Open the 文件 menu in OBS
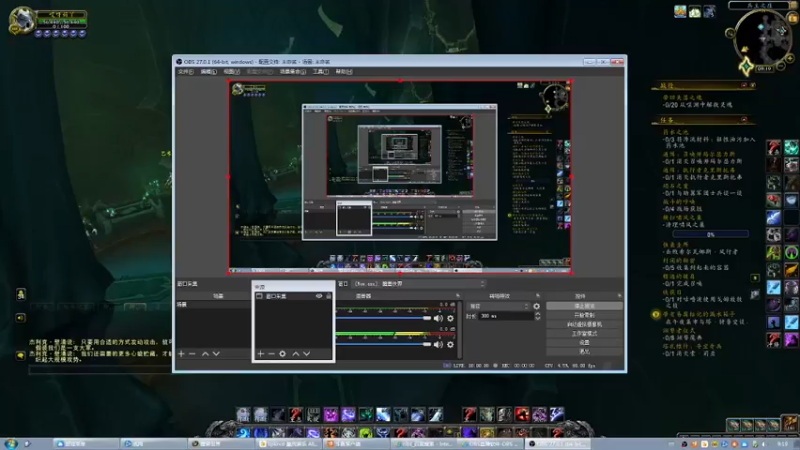 (x=186, y=72)
